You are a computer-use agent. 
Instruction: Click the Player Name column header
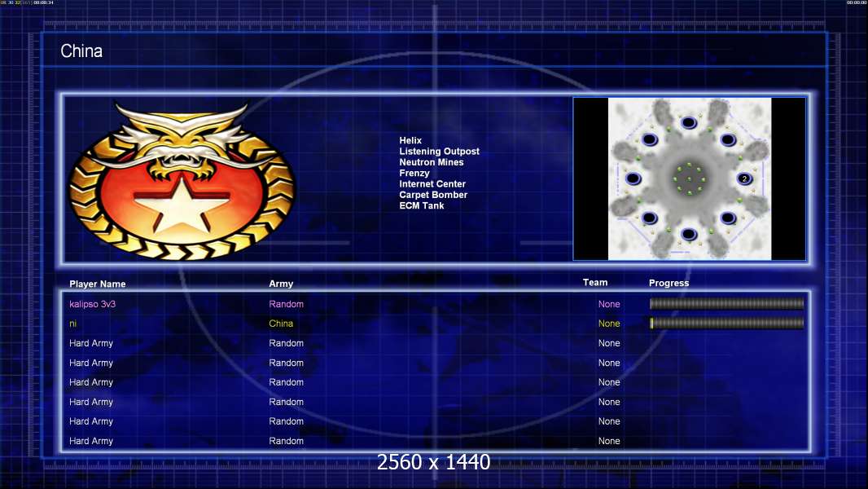point(98,284)
